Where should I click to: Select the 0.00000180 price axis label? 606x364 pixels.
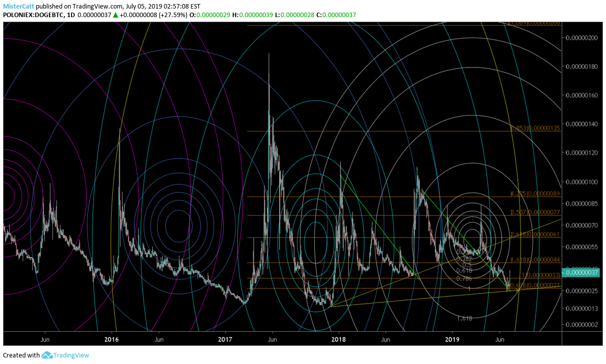[x=582, y=66]
